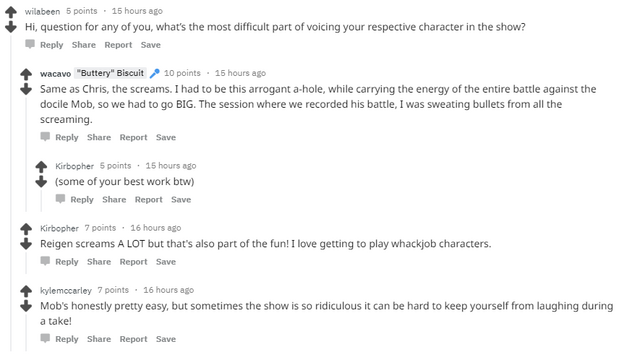Image resolution: width=640 pixels, height=360 pixels.
Task: Downvote wilabeen's question comment
Action: [11, 27]
